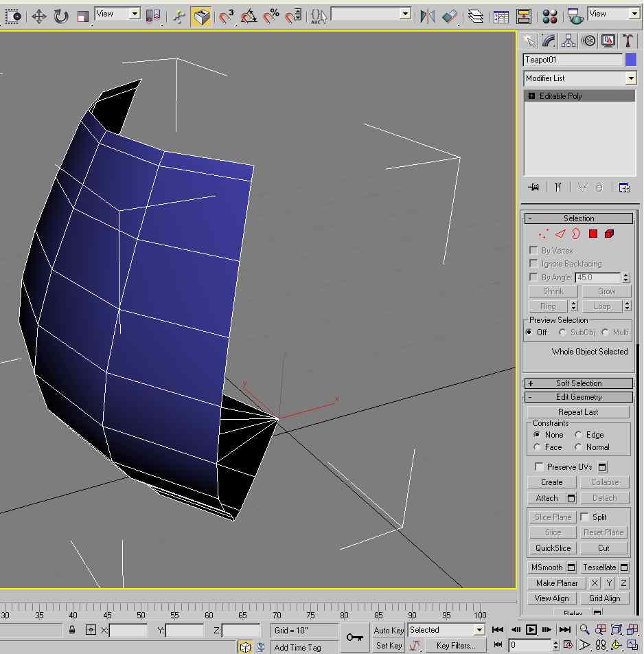Click the Teapot01 object name field
This screenshot has height=654, width=644.
click(x=573, y=60)
